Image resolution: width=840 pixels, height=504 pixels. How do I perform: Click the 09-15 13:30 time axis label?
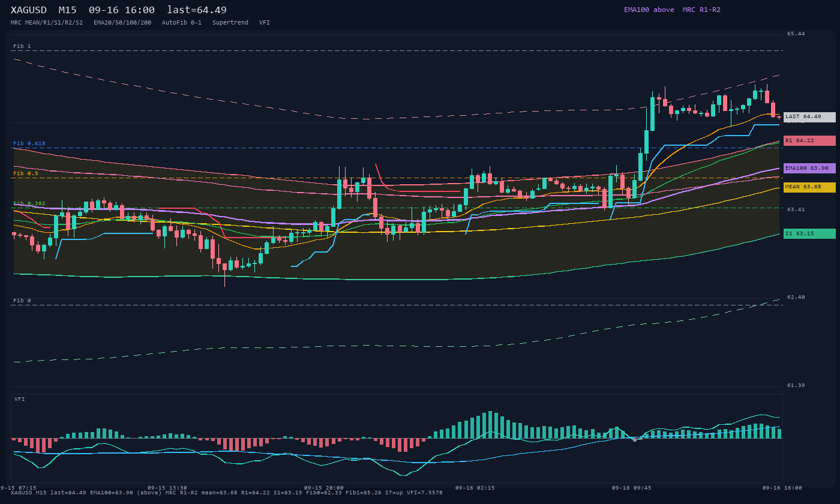[167, 488]
